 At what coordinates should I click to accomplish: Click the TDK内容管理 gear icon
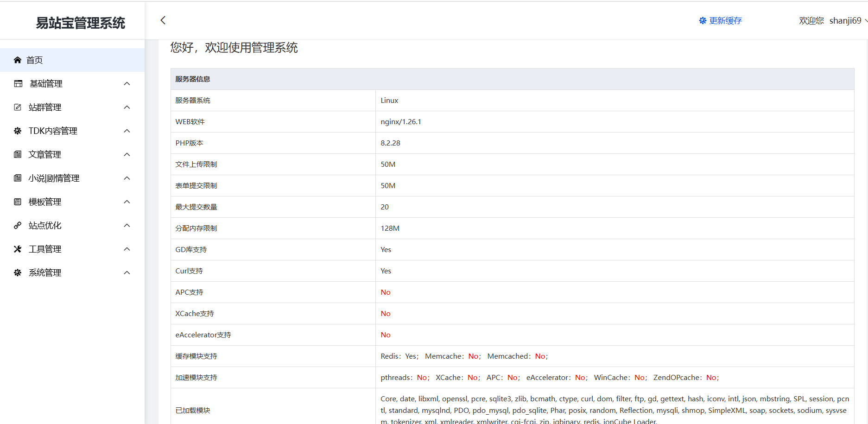click(18, 131)
